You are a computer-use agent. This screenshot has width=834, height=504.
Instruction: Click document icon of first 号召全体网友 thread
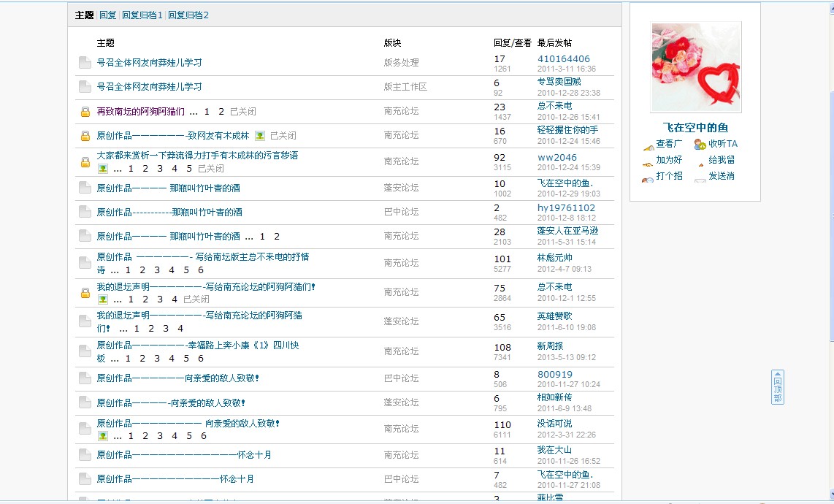click(85, 63)
